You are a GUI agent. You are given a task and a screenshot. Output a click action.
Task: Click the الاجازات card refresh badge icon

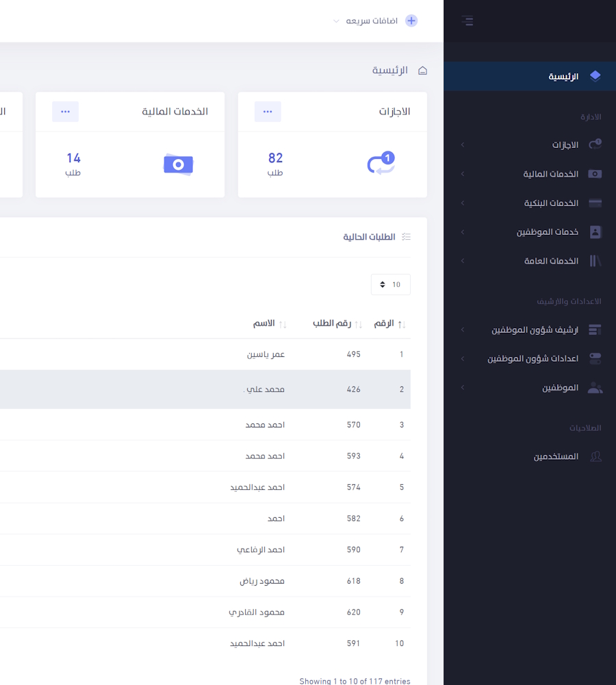point(381,163)
